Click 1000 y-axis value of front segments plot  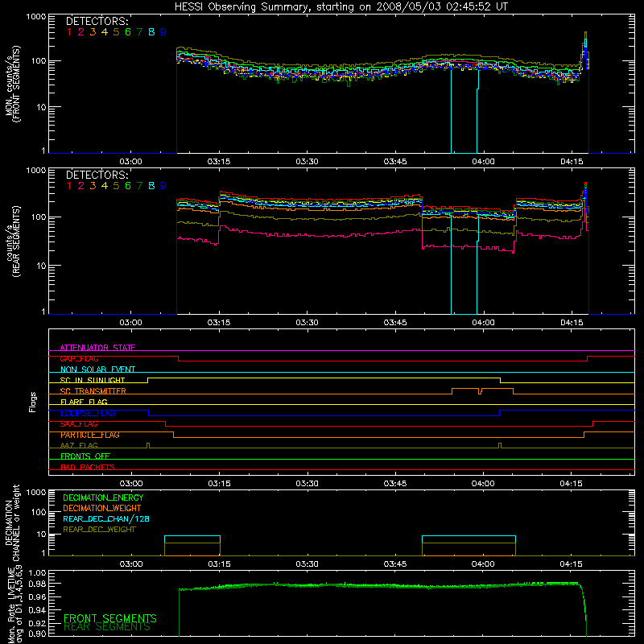(36, 17)
